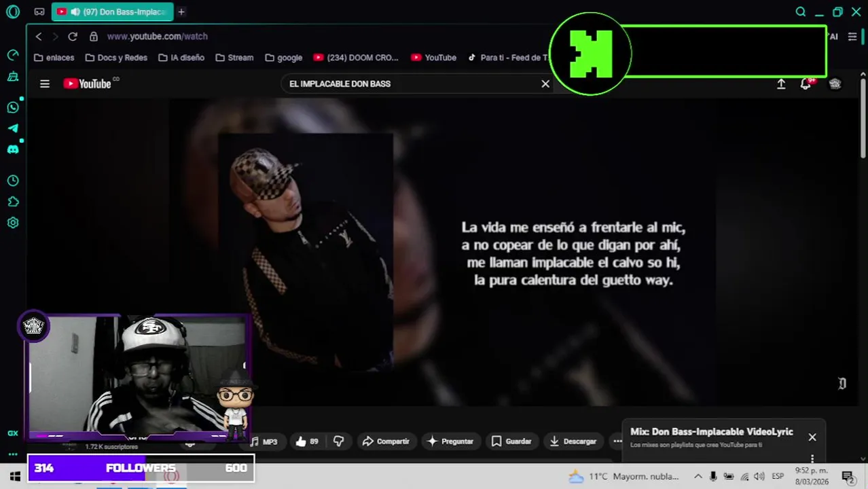
Task: Go back to the previous page
Action: [39, 37]
